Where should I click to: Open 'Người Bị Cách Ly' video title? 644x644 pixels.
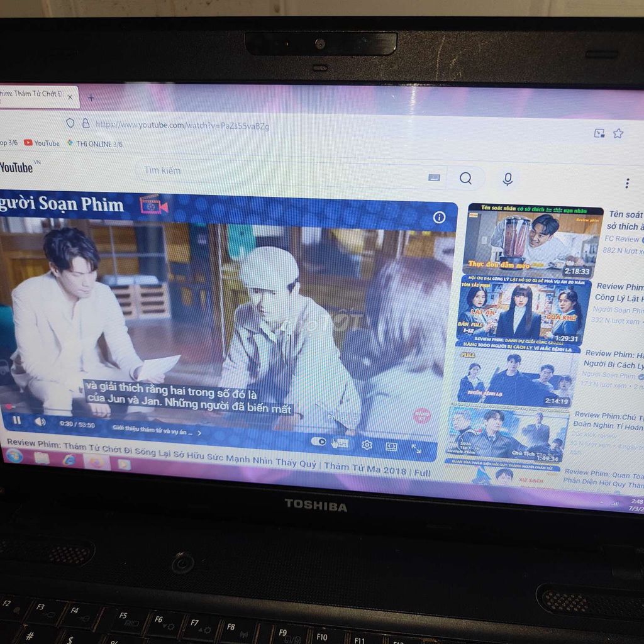[x=614, y=359]
